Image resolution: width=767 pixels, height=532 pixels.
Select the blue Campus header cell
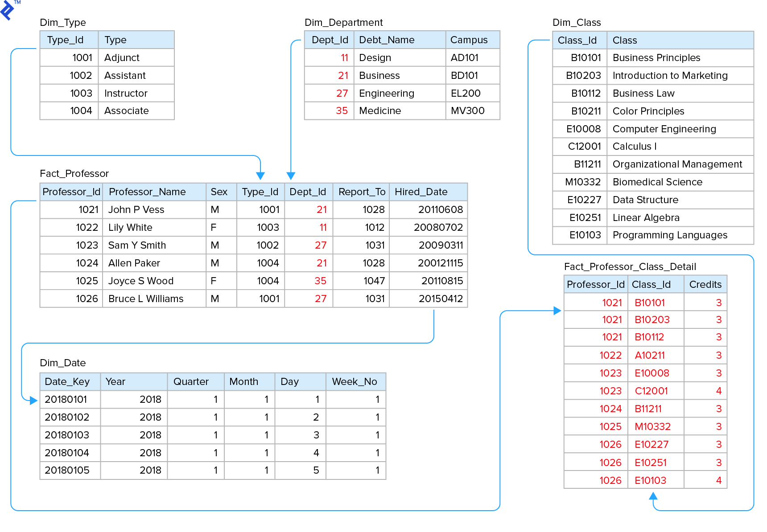coord(472,40)
